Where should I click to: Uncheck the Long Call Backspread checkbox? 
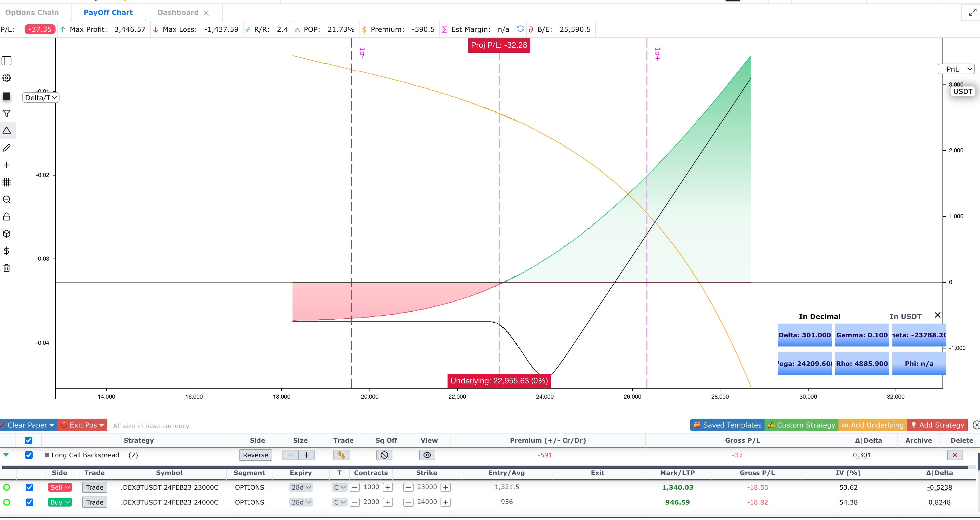click(29, 455)
